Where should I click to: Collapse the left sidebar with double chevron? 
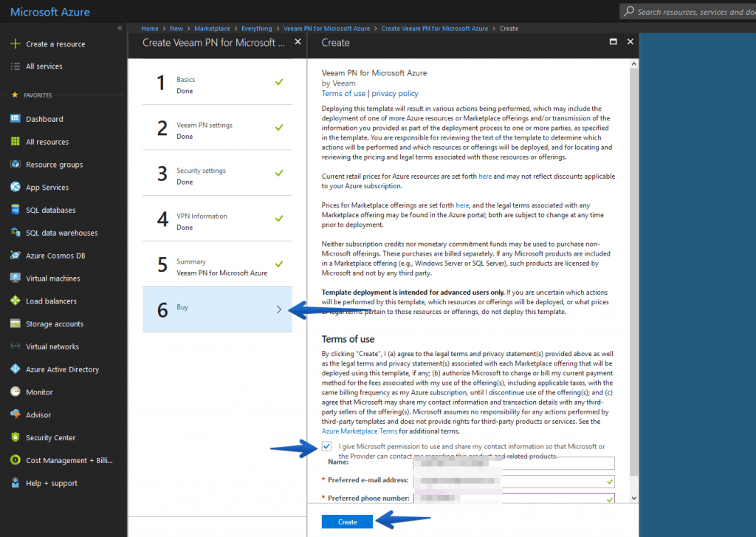(x=120, y=28)
